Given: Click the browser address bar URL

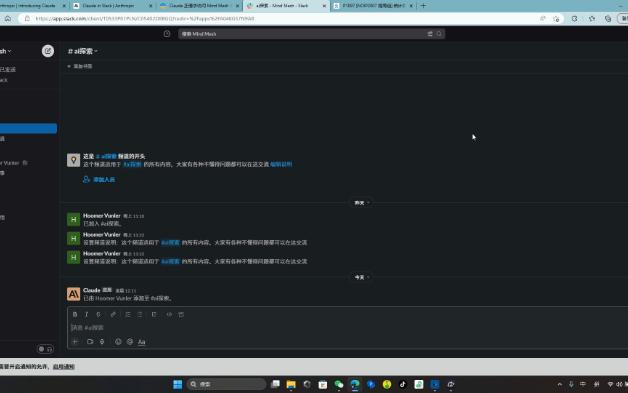Looking at the screenshot, I should pyautogui.click(x=144, y=18).
